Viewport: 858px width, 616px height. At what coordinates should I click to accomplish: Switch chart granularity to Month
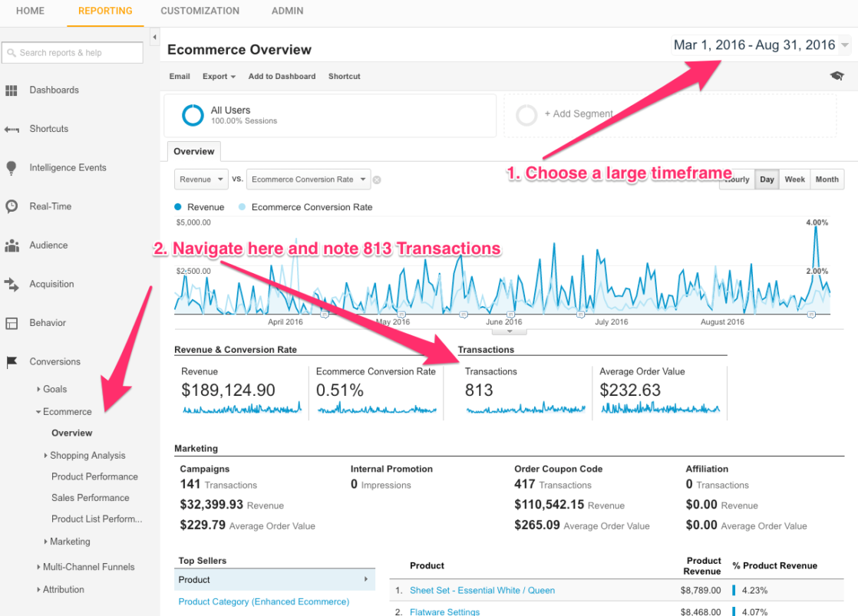click(827, 180)
